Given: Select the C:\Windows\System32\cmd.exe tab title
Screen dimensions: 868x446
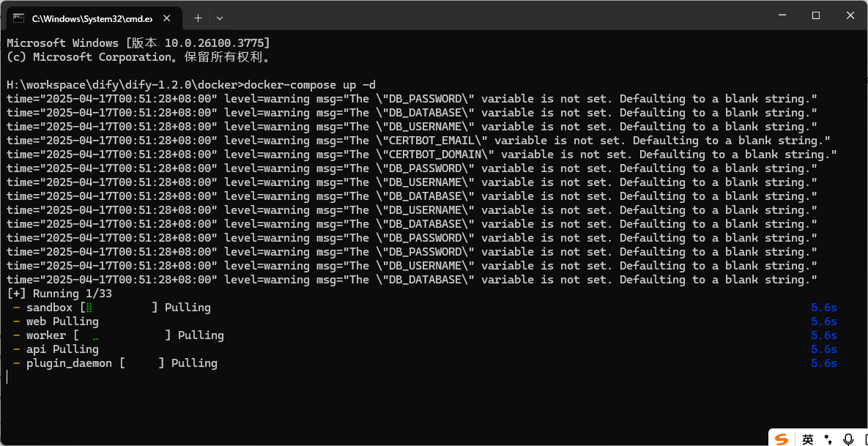Looking at the screenshot, I should (92, 17).
